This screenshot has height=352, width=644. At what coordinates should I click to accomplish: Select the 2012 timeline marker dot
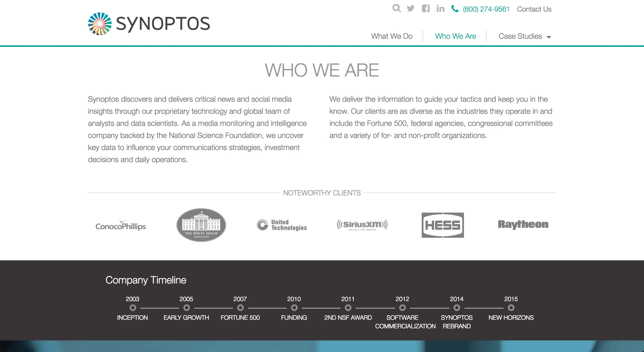(402, 308)
